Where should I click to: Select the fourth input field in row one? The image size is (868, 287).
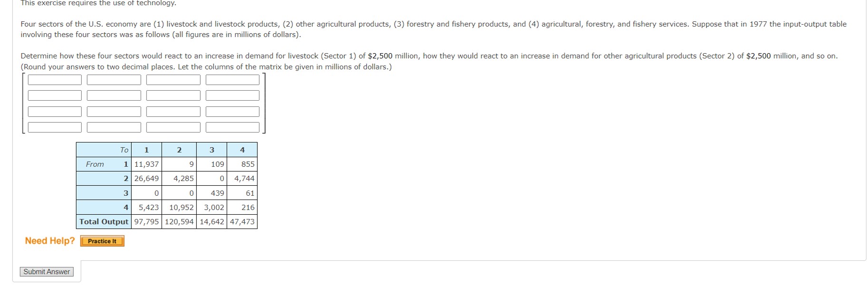point(231,80)
